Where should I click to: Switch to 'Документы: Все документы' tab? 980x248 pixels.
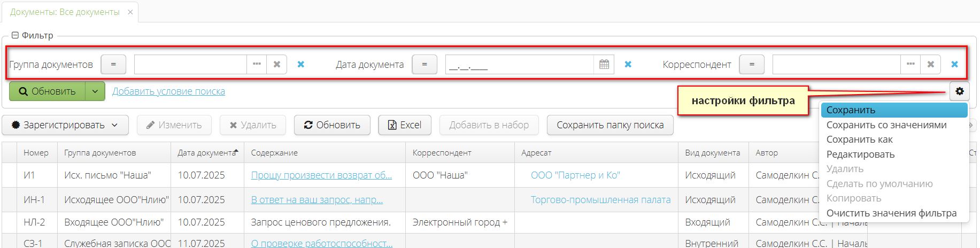pos(65,12)
